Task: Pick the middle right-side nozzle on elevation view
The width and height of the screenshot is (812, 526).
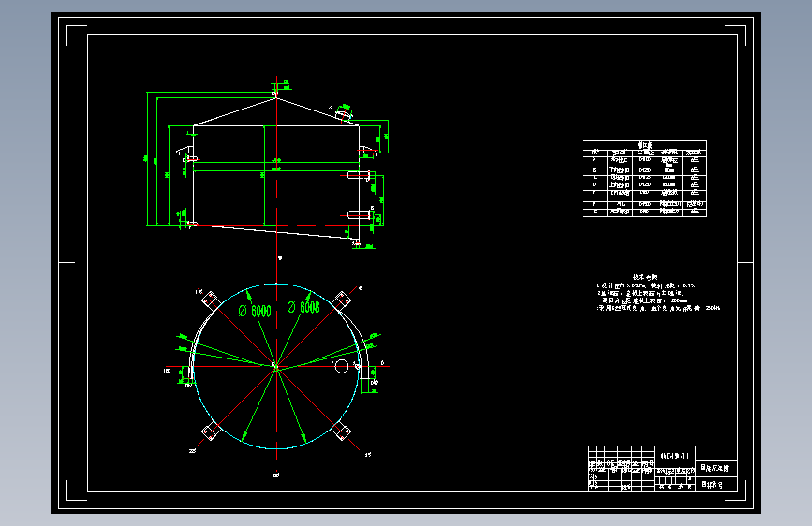Action: 359,176
